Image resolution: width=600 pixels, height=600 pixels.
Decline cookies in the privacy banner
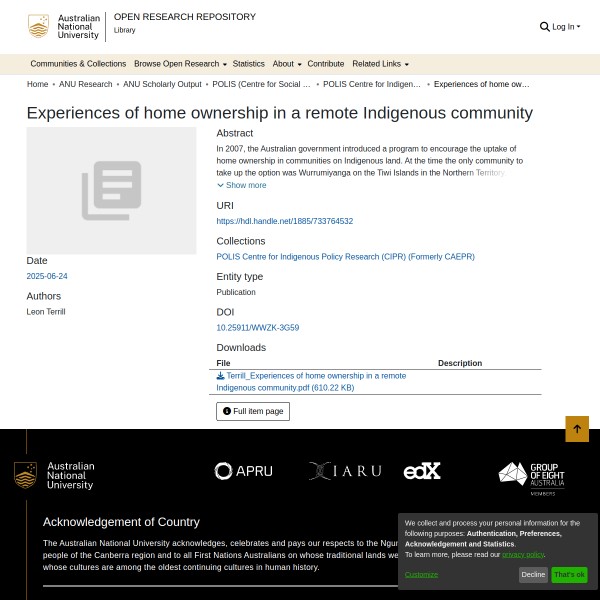click(x=533, y=575)
